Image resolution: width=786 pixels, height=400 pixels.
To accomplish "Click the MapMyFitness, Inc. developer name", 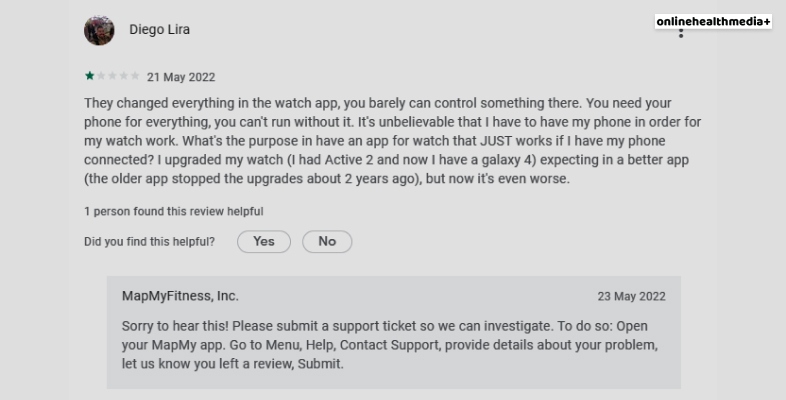I will pos(180,296).
